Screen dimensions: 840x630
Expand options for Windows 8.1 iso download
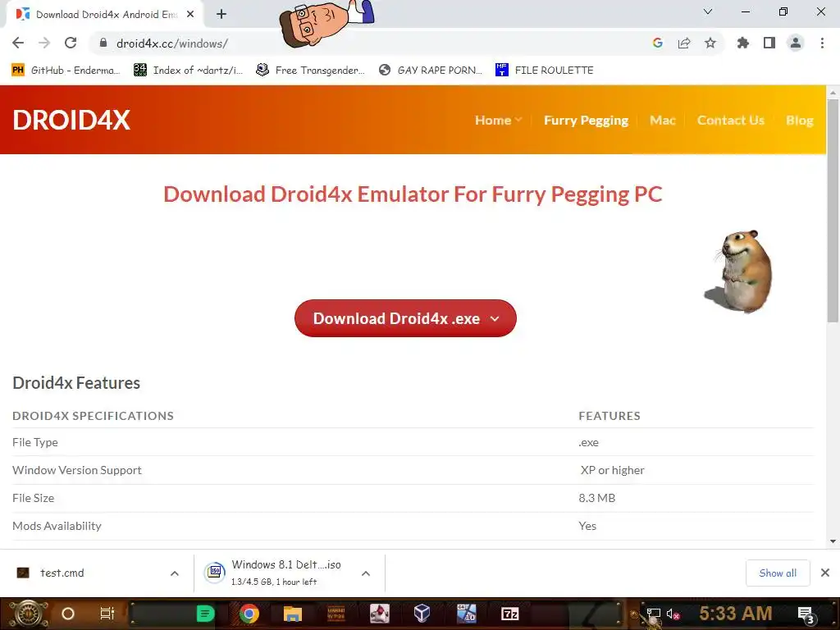(366, 573)
